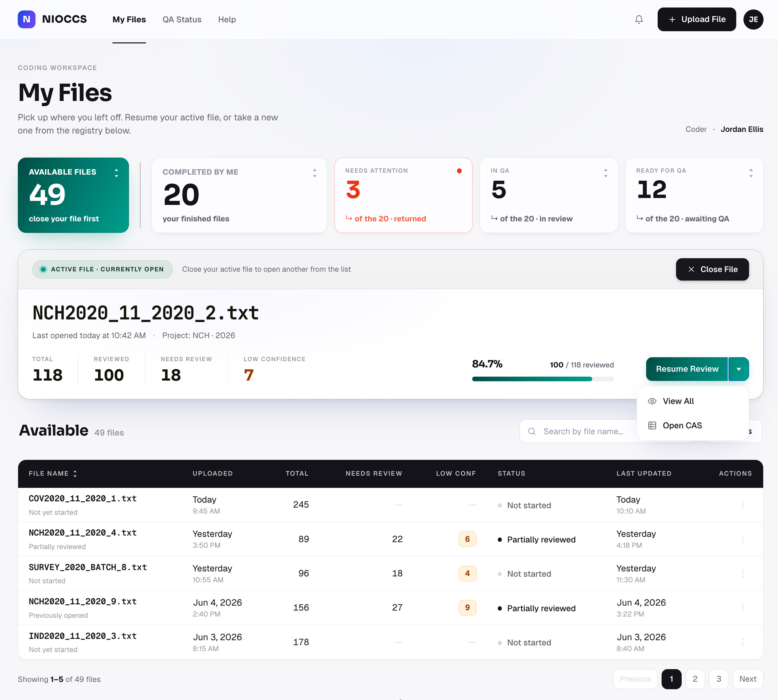Go to pagination page 3
This screenshot has width=778, height=700.
719,679
